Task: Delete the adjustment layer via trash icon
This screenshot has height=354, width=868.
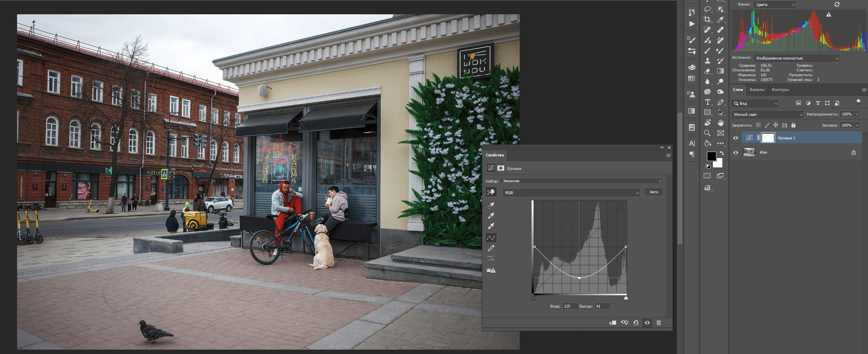Action: tap(659, 323)
